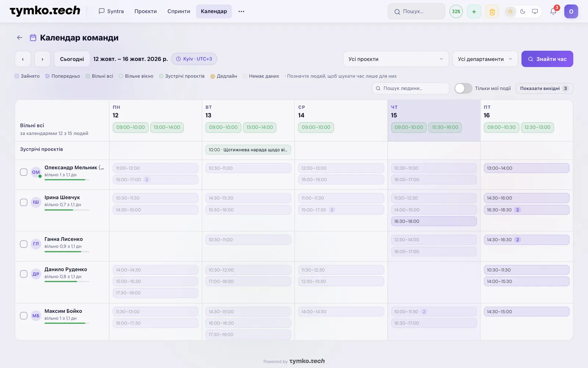
Task: Open the user avatar O
Action: [571, 11]
